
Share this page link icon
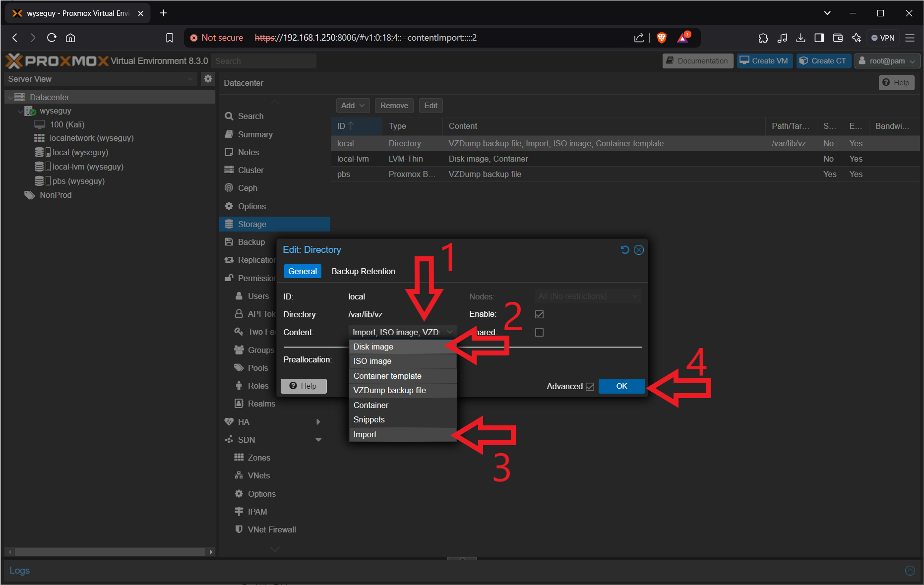point(639,38)
